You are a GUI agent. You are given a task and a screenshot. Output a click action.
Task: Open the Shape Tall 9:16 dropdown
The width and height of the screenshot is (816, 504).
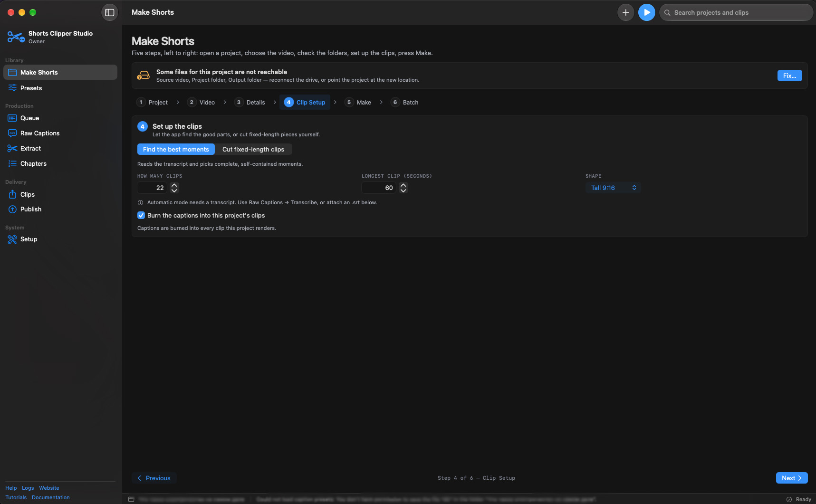(613, 188)
